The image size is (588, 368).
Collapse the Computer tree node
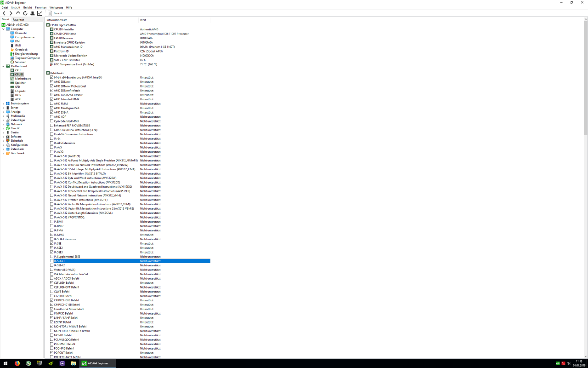(3, 29)
